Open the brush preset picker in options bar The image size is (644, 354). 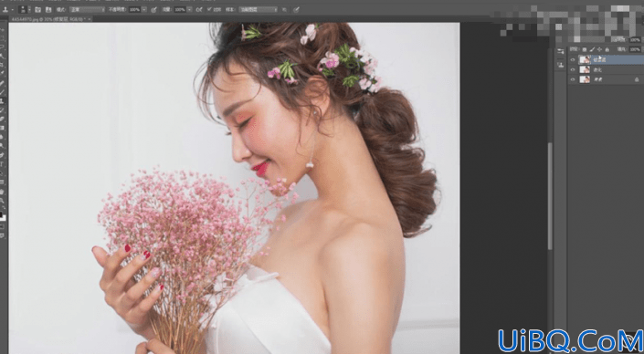click(x=23, y=9)
